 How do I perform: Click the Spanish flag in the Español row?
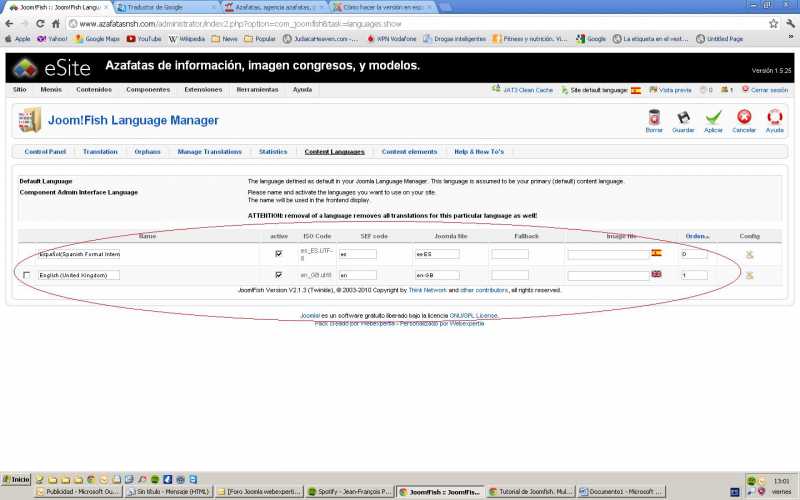(656, 253)
